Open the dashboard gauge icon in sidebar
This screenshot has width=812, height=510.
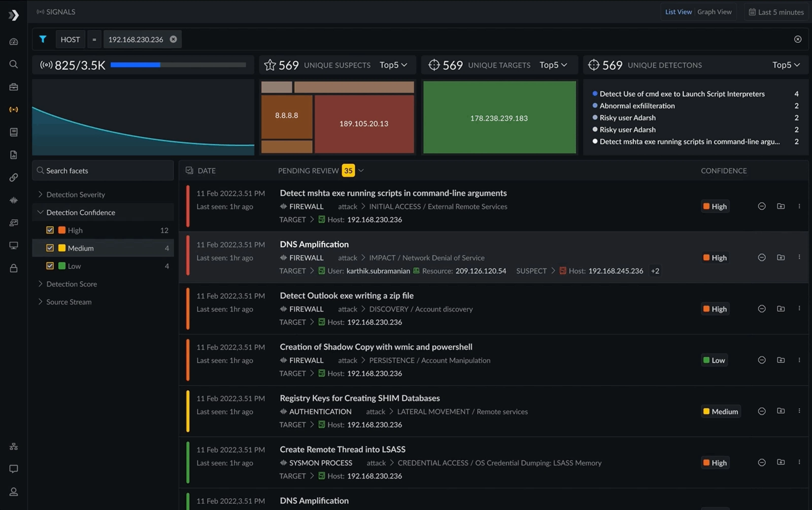pyautogui.click(x=13, y=41)
